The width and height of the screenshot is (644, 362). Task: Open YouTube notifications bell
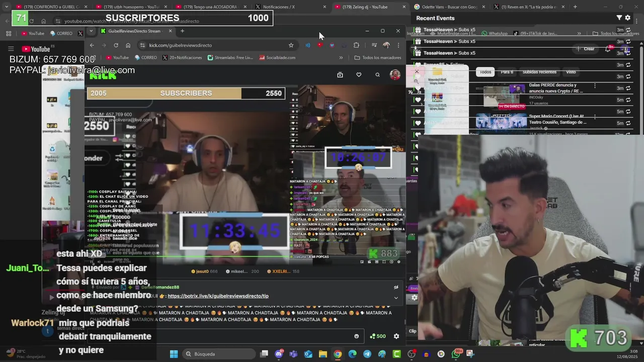[608, 49]
